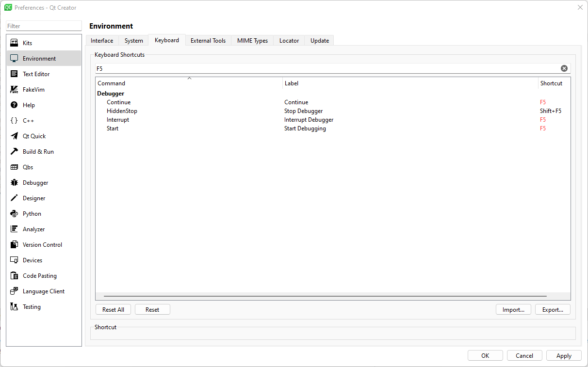Click the "Stop Debugger" label
The image size is (588, 367).
(303, 111)
